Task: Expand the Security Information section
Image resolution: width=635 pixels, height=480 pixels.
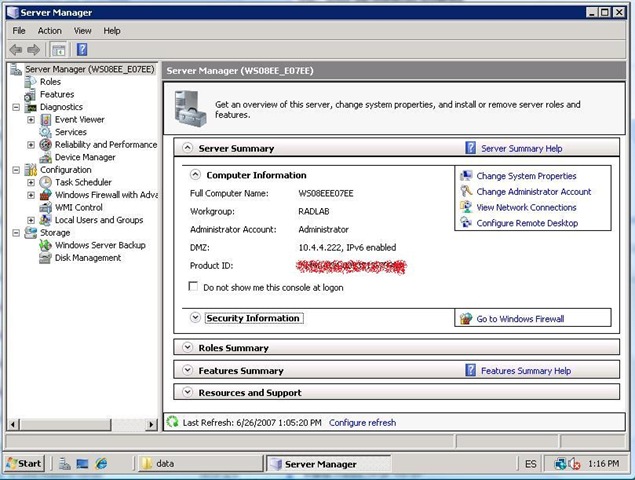Action: tap(195, 318)
